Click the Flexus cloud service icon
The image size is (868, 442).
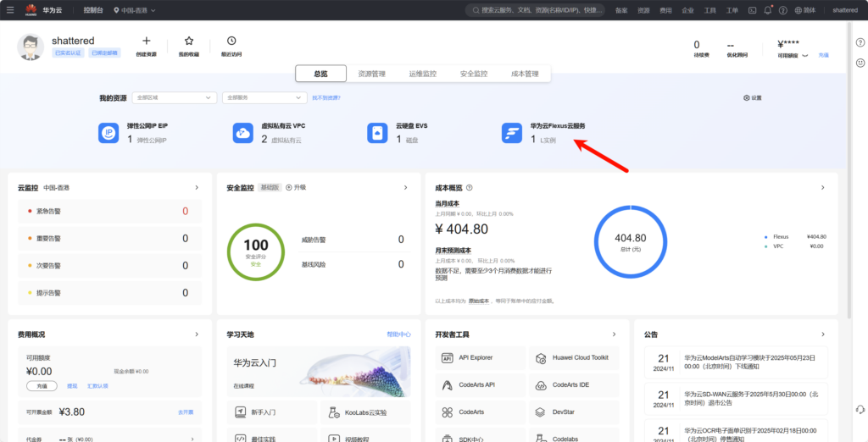point(511,133)
